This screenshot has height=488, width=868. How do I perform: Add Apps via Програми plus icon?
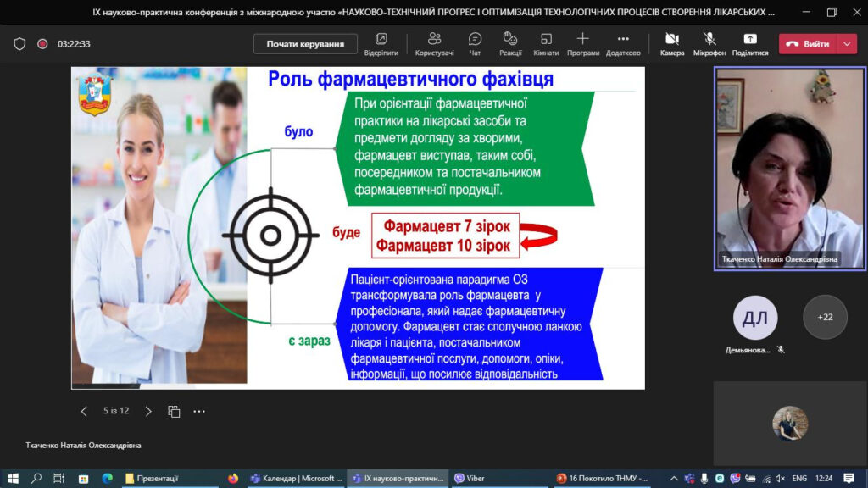tap(582, 43)
